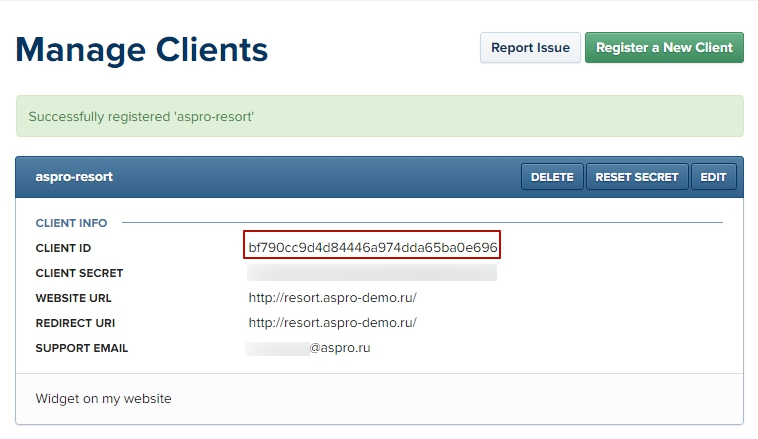Click the Report Issue button
Image resolution: width=758 pixels, height=439 pixels.
pyautogui.click(x=530, y=48)
